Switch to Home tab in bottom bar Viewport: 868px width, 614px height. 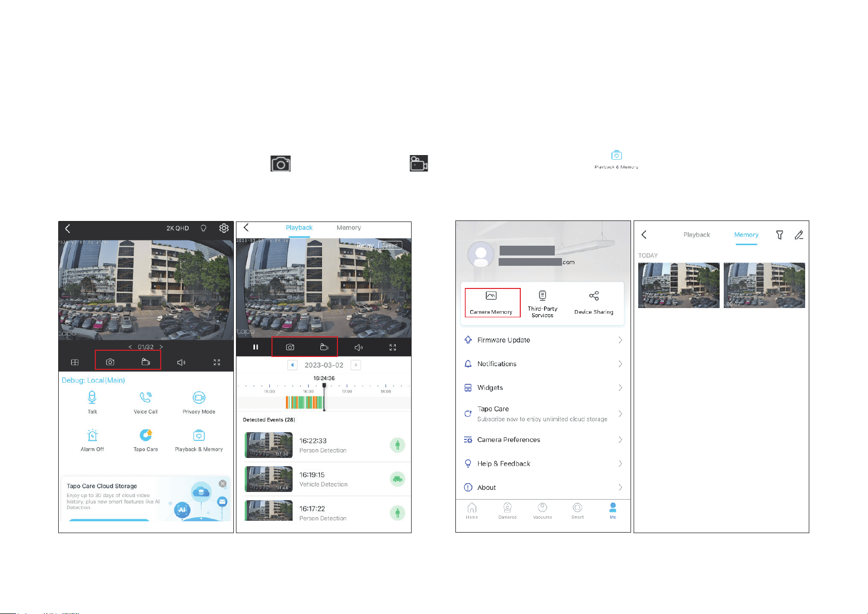pyautogui.click(x=472, y=510)
